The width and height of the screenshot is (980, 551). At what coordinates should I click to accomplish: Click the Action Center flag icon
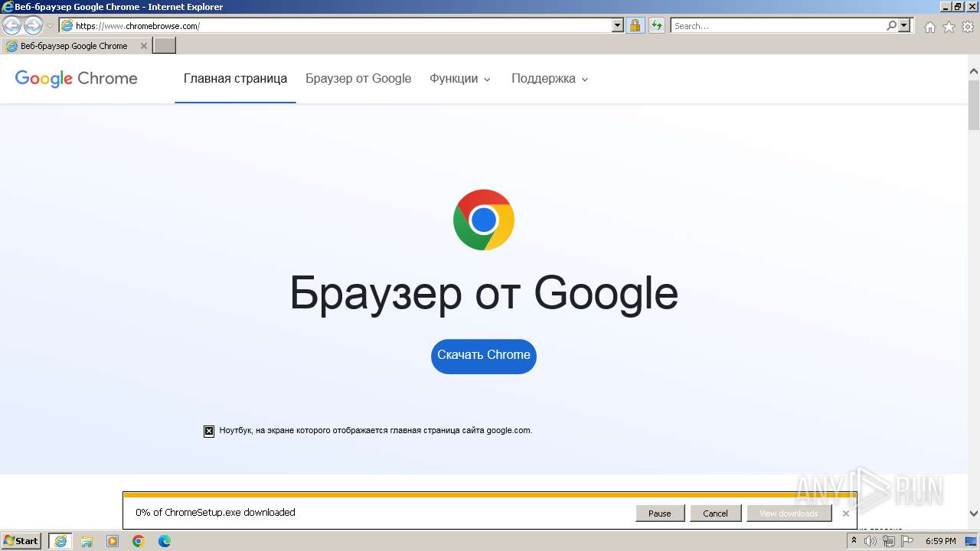click(907, 541)
